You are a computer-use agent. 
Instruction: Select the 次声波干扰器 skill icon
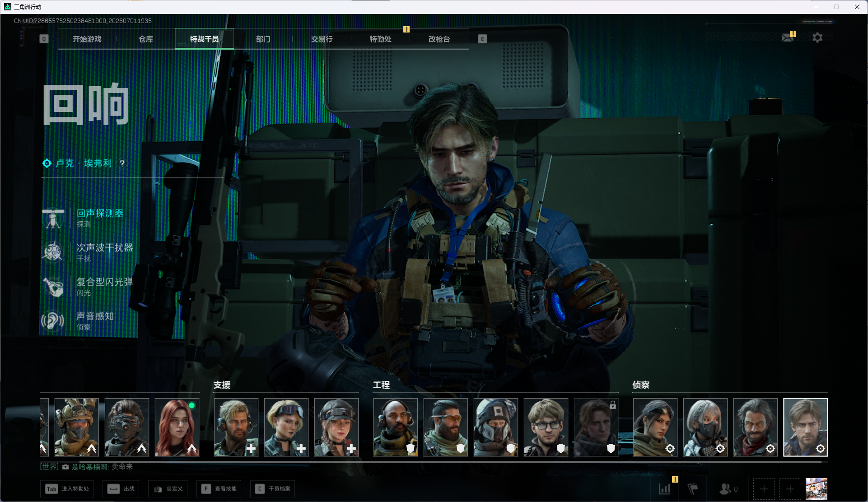(x=53, y=252)
